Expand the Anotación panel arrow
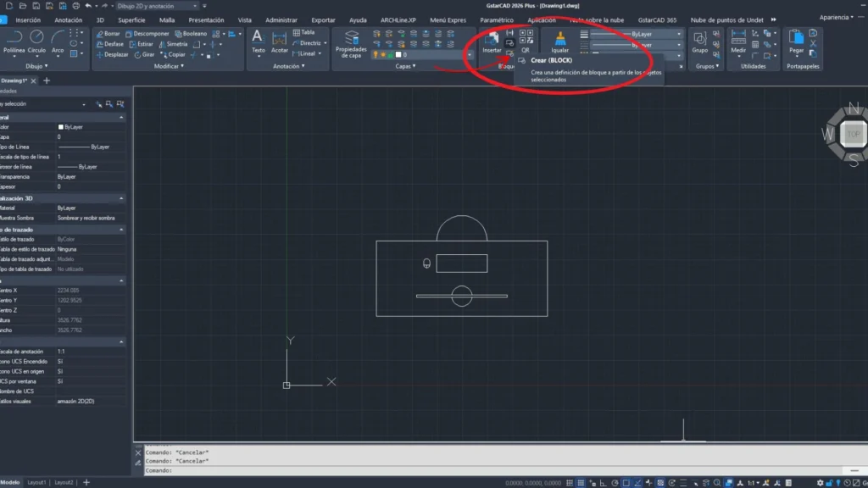Image resolution: width=868 pixels, height=488 pixels. coord(303,66)
